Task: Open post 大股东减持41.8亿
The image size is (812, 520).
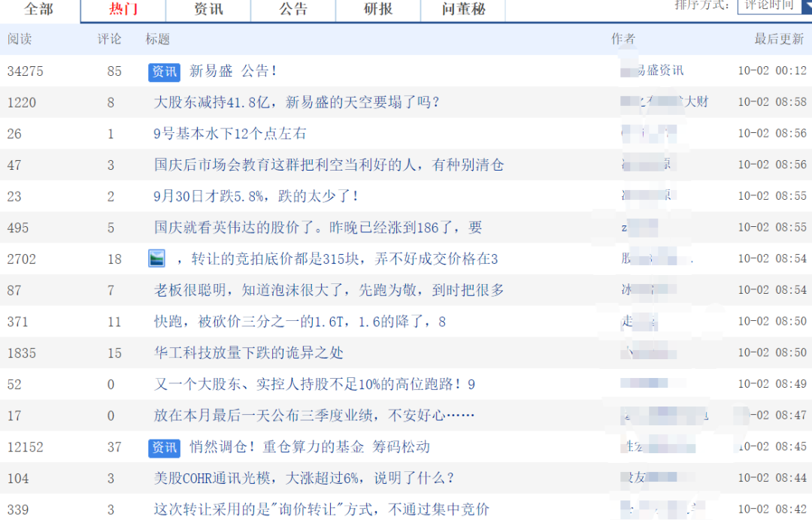Action: (296, 102)
